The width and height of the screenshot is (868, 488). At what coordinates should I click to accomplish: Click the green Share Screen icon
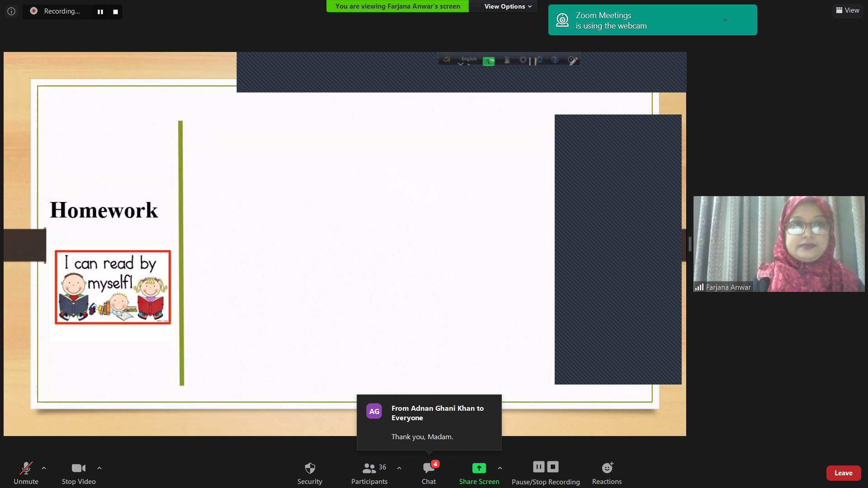[x=479, y=468]
